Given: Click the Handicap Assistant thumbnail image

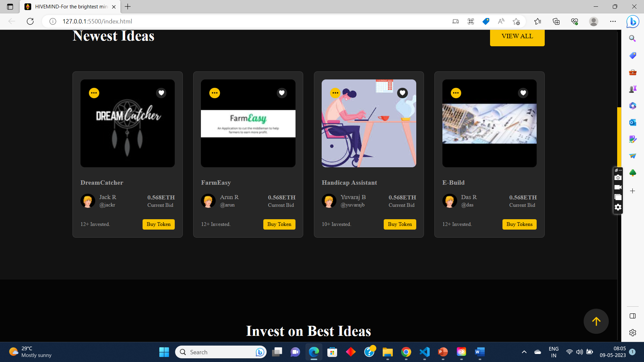Looking at the screenshot, I should (369, 123).
